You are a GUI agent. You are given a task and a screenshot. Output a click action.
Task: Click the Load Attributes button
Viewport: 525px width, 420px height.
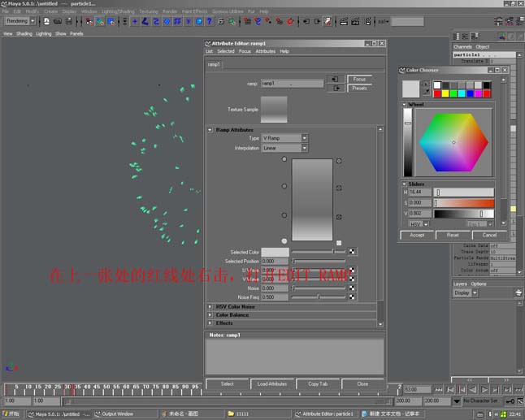[x=272, y=383]
